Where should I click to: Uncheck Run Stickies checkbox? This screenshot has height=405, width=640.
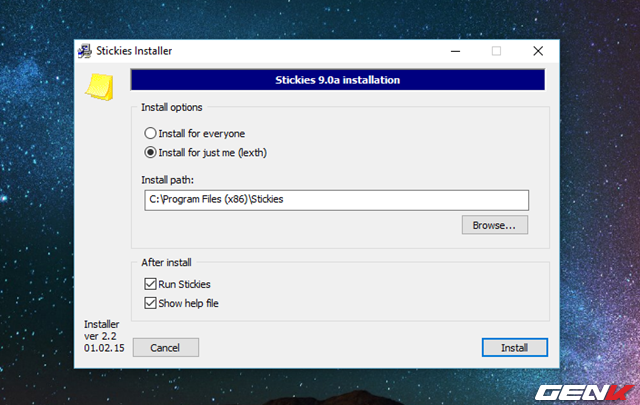point(150,284)
